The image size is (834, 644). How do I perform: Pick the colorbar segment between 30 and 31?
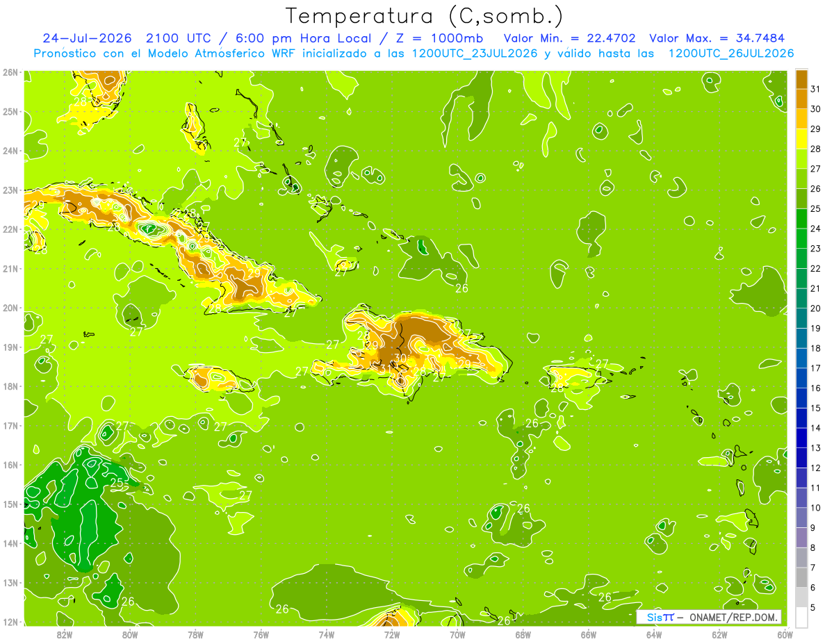(x=801, y=99)
